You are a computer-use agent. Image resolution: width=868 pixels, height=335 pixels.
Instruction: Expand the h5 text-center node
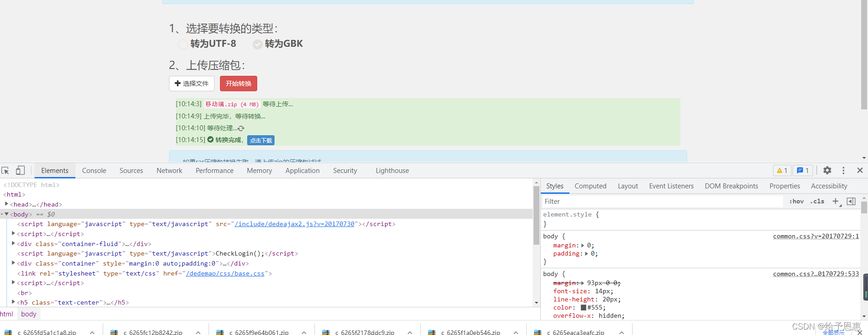(13, 302)
